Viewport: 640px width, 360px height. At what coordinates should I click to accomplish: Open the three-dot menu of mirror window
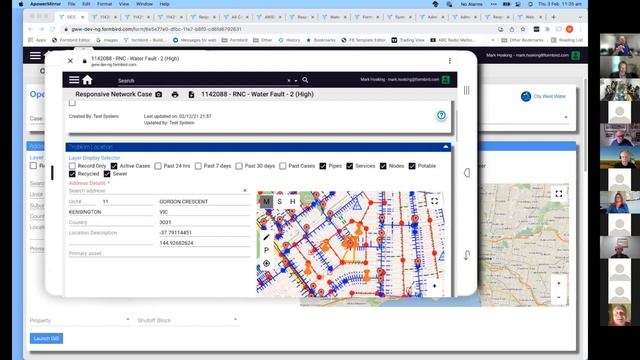click(450, 61)
